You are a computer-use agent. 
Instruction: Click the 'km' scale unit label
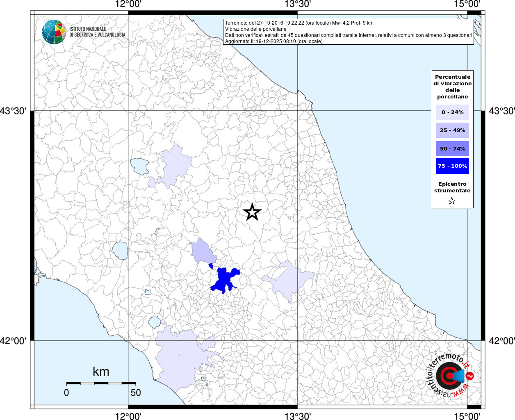[101, 372]
